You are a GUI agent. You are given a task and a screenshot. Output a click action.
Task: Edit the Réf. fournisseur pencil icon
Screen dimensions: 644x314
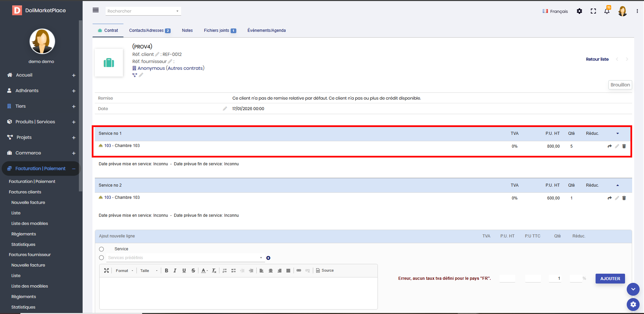170,61
